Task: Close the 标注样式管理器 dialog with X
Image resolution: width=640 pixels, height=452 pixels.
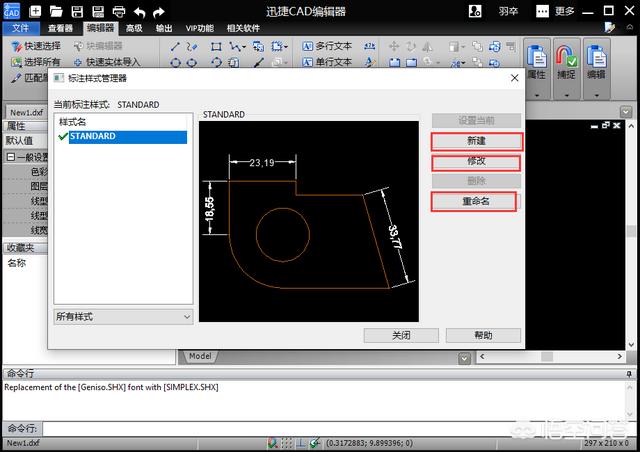Action: click(x=515, y=78)
